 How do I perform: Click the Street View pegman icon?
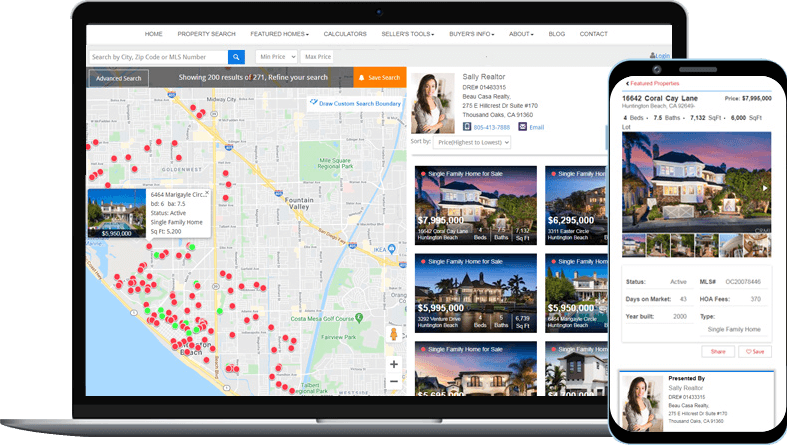click(394, 334)
